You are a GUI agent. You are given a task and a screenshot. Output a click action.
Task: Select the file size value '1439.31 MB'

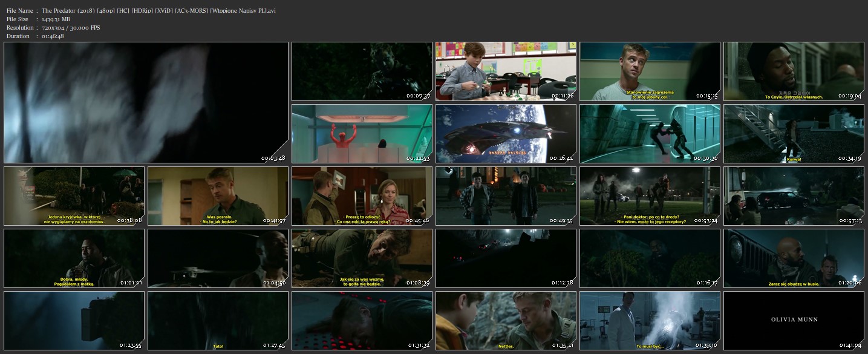(56, 19)
